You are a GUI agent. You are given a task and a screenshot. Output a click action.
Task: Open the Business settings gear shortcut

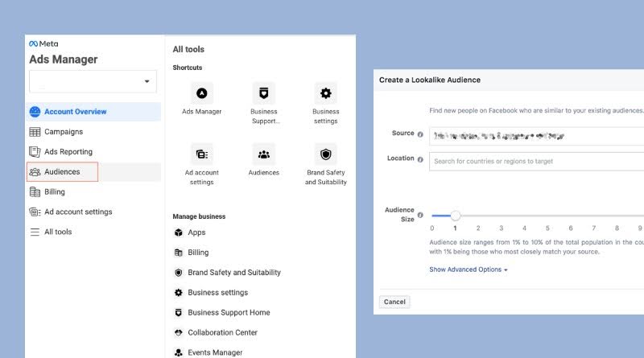tap(326, 93)
